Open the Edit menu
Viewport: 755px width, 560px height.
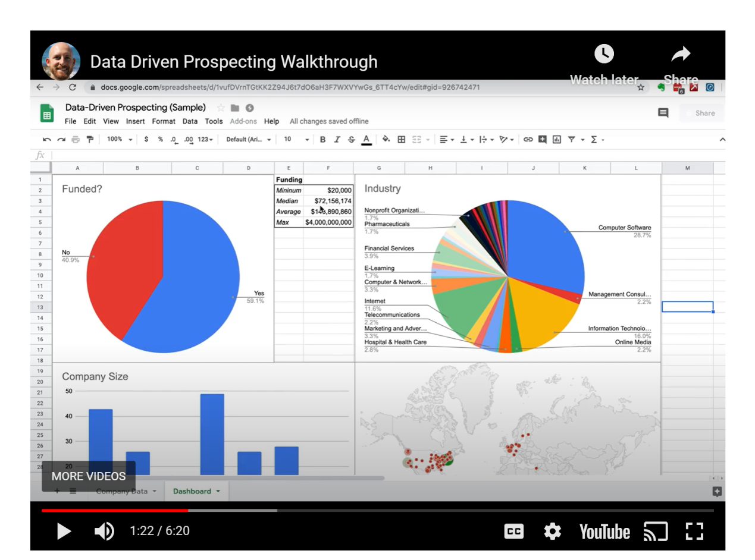[x=90, y=121]
